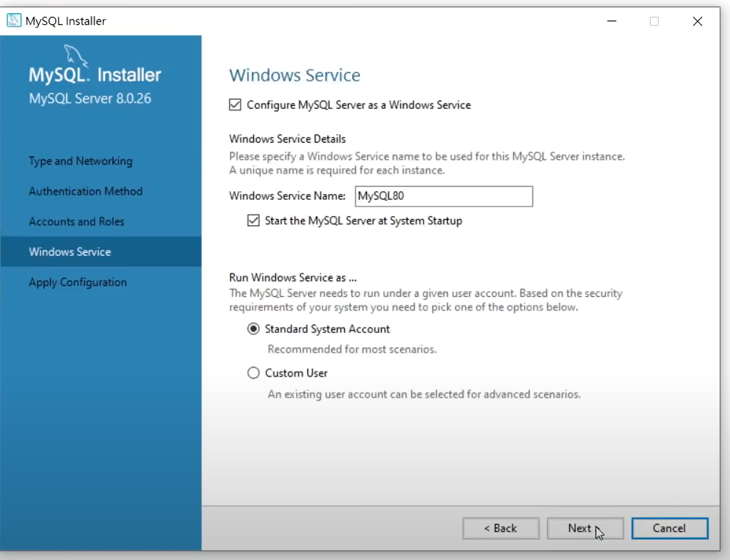This screenshot has width=730, height=560.
Task: Open the Type and Networking step
Action: coord(80,161)
